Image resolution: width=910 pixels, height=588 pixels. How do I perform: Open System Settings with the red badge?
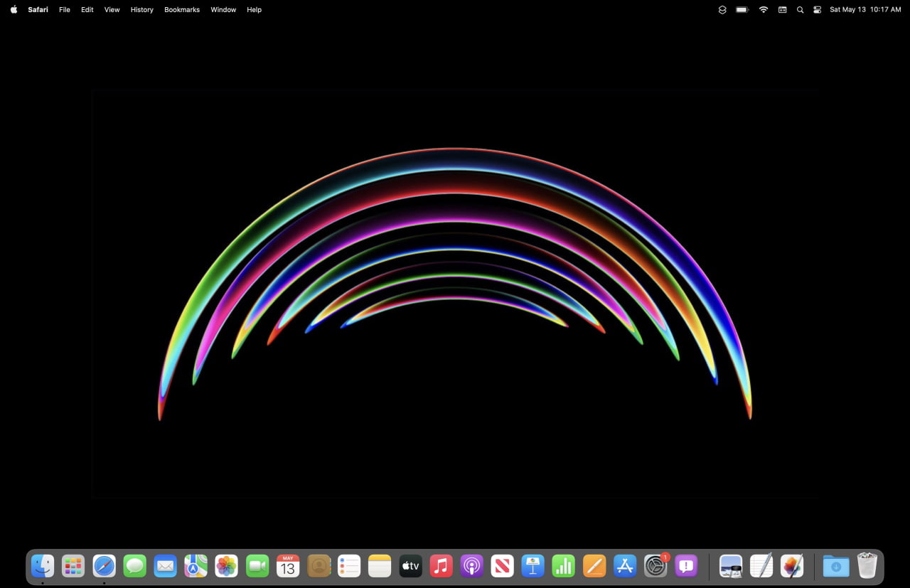coord(655,566)
